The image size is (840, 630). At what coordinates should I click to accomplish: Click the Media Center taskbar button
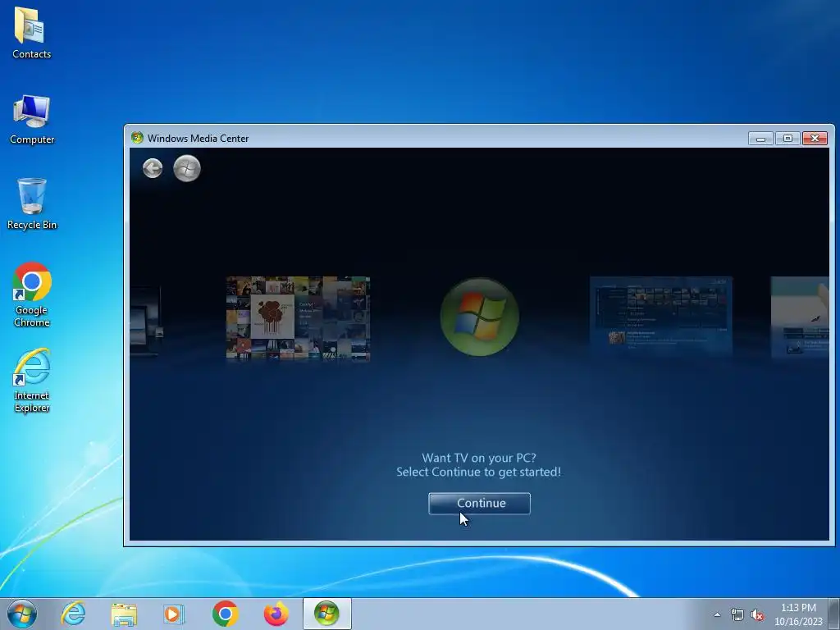pyautogui.click(x=326, y=614)
